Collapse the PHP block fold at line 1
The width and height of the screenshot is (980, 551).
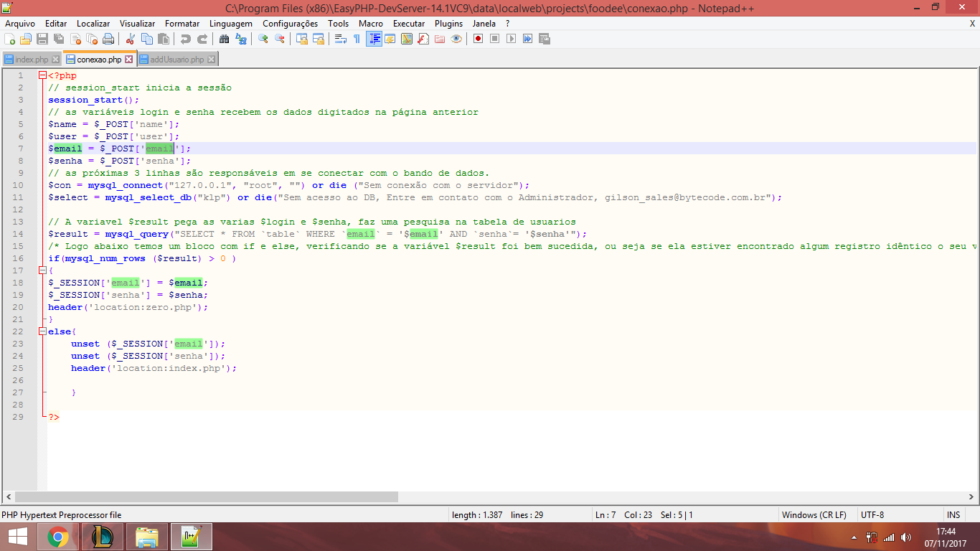tap(42, 75)
